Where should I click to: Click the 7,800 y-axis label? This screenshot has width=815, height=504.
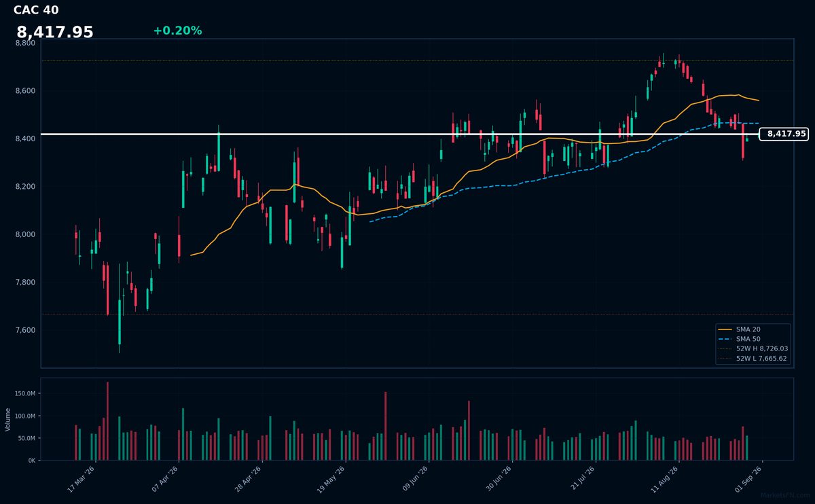click(25, 283)
